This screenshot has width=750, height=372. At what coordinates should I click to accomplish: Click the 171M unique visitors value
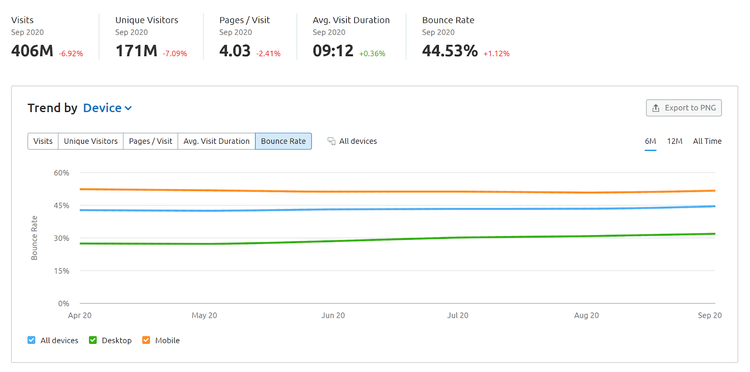tap(136, 51)
